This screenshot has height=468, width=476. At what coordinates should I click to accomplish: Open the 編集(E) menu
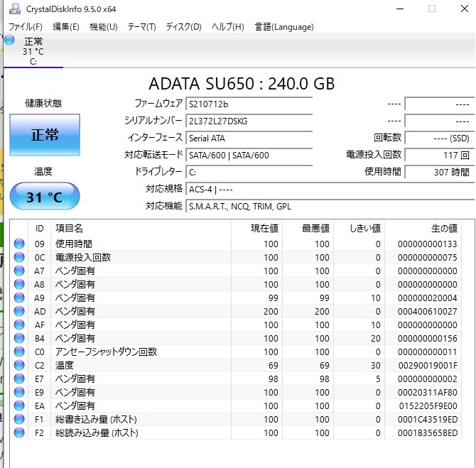66,27
